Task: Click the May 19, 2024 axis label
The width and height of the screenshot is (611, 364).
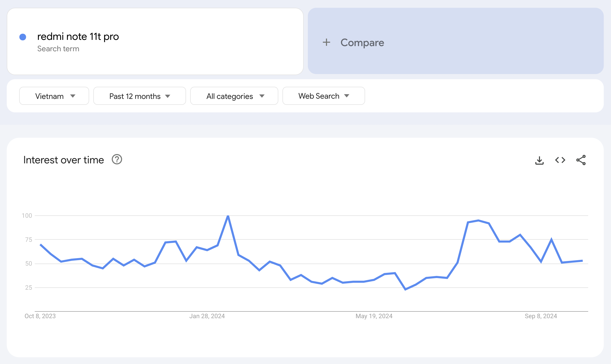Action: pyautogui.click(x=374, y=316)
